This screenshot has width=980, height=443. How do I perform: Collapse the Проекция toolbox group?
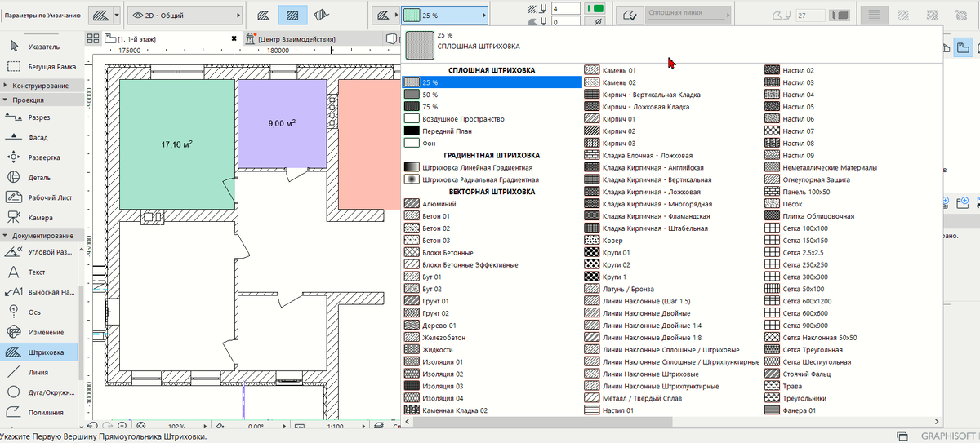(41, 100)
